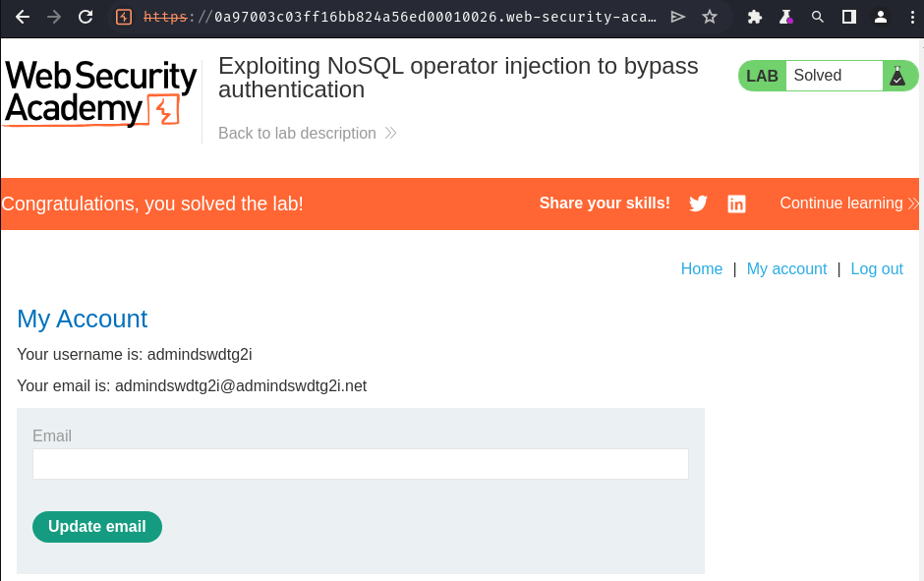Open the flask extension icon in toolbar
Image resolution: width=924 pixels, height=581 pixels.
tap(785, 17)
